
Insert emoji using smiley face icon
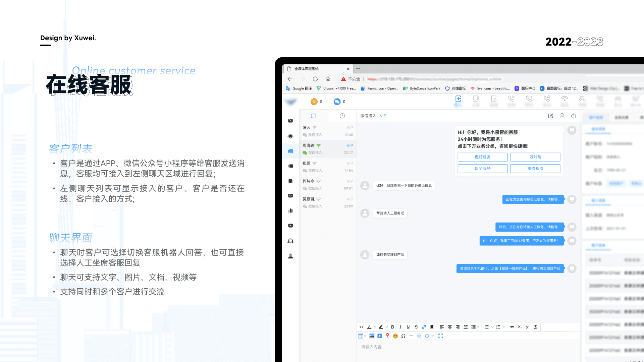(x=395, y=336)
